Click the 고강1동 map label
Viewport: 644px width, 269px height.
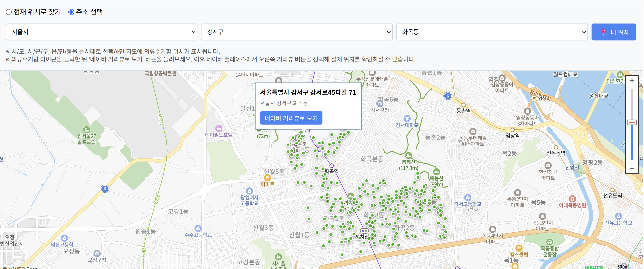pyautogui.click(x=178, y=212)
